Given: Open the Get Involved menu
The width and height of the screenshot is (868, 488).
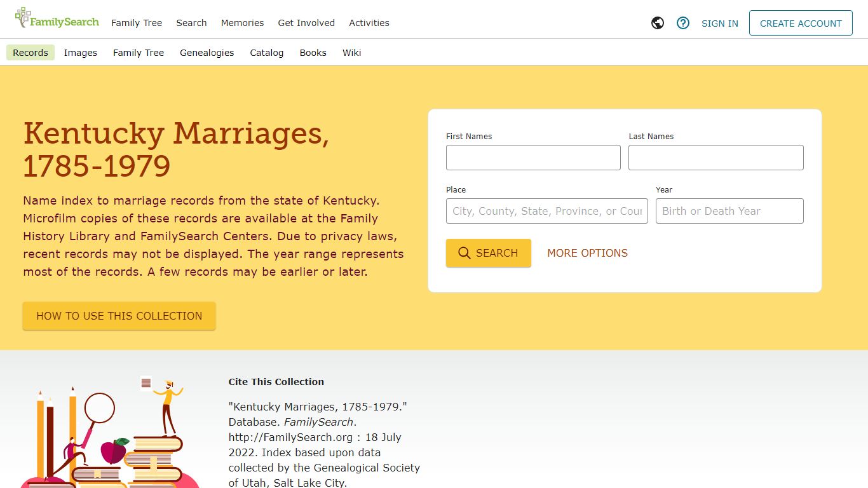Looking at the screenshot, I should 306,23.
